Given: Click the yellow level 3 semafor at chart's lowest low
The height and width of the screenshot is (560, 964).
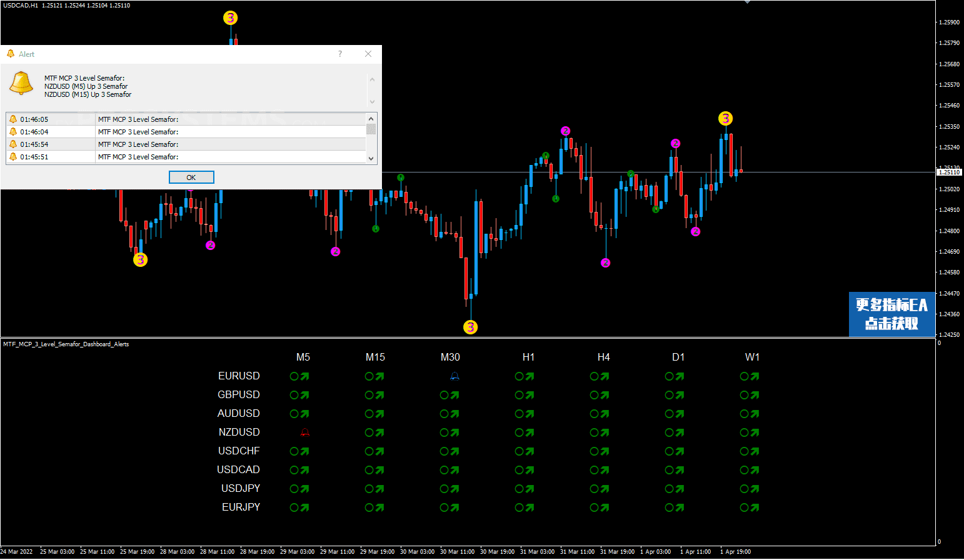Looking at the screenshot, I should click(470, 327).
